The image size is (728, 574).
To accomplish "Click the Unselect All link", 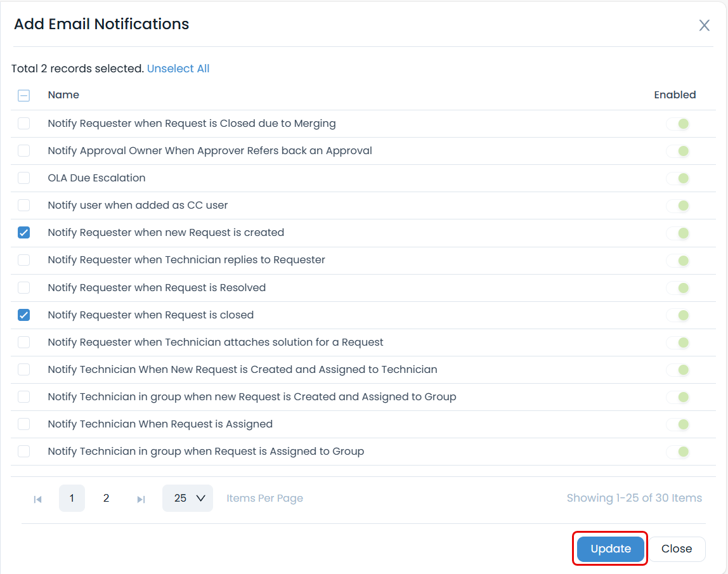I will [178, 68].
